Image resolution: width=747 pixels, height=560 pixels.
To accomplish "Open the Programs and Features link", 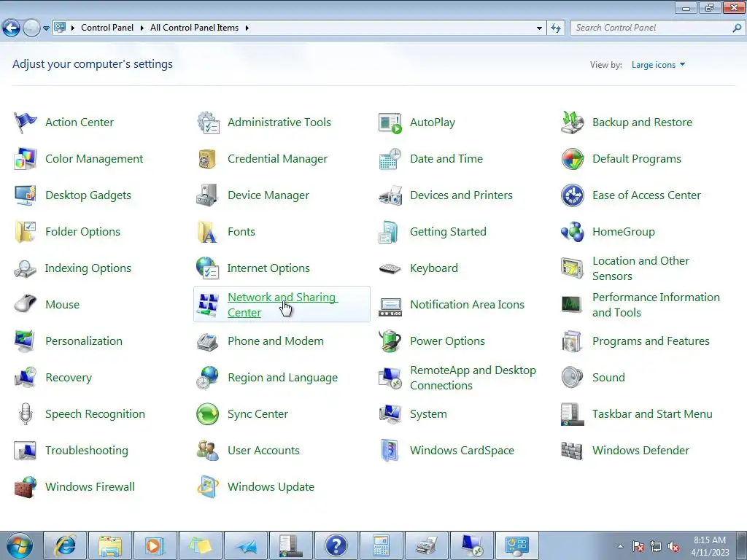I will point(651,341).
